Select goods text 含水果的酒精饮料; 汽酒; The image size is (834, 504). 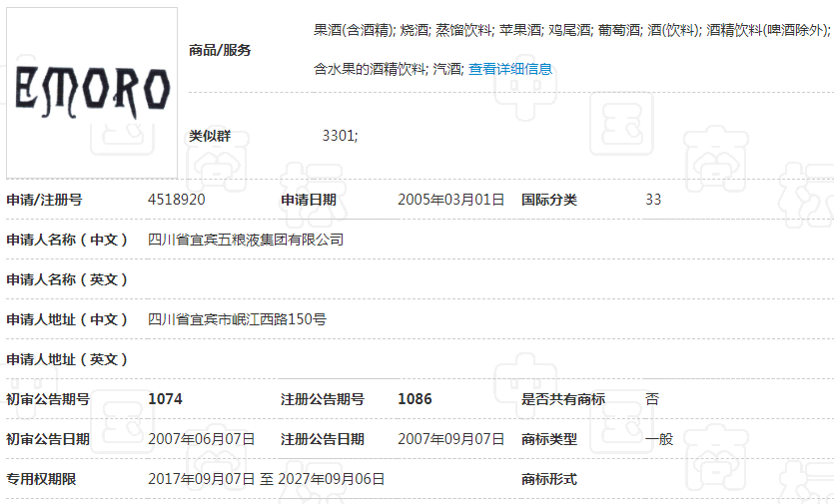coord(389,69)
